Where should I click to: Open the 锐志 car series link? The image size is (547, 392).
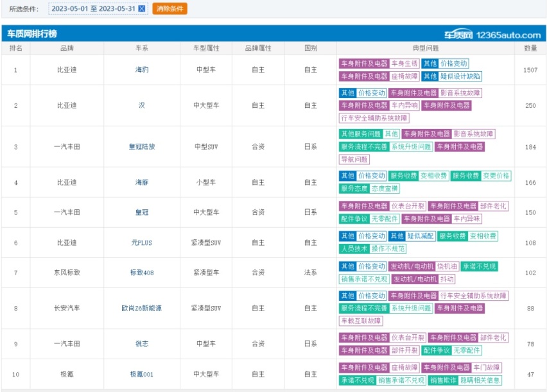point(142,344)
